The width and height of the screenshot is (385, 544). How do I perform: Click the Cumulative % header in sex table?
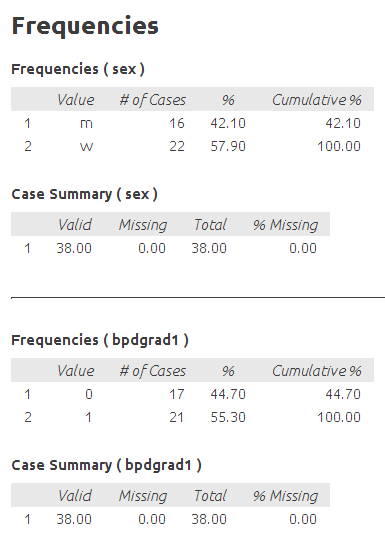coord(317,100)
